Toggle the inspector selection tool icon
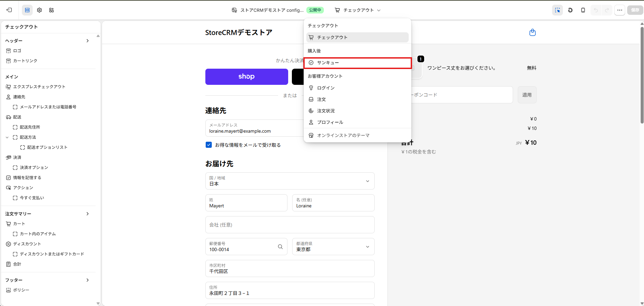 [557, 10]
